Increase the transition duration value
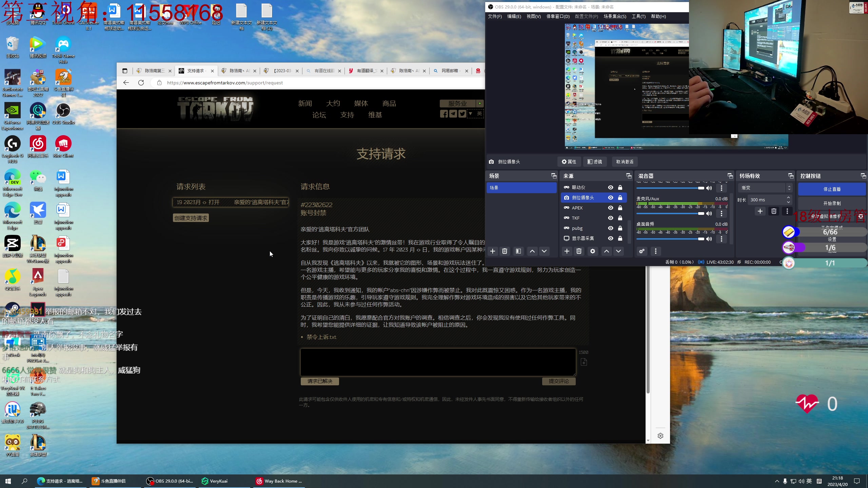 click(788, 198)
